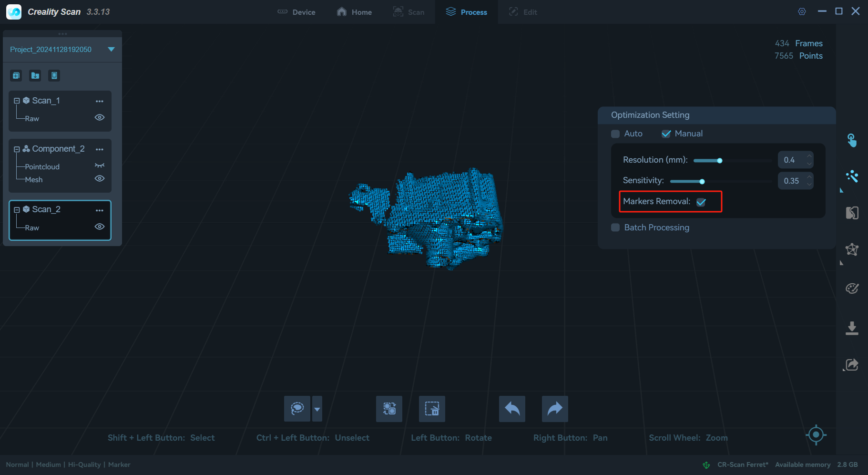Switch to the Edit tab
The height and width of the screenshot is (475, 868).
(523, 12)
